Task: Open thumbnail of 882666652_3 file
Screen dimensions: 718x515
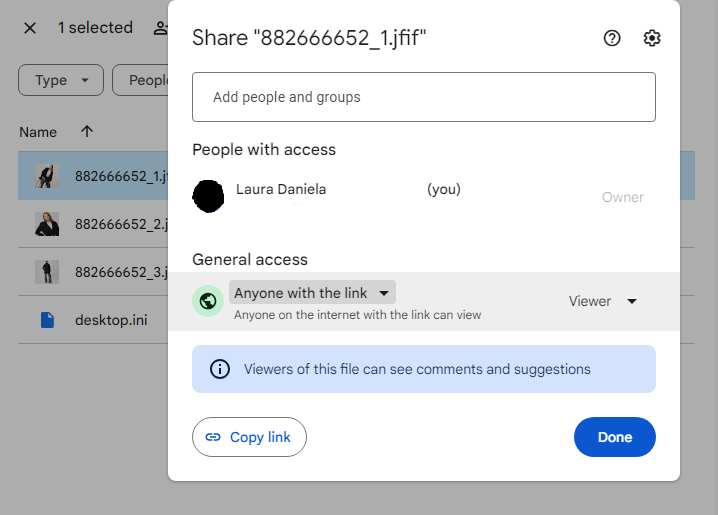Action: click(47, 272)
